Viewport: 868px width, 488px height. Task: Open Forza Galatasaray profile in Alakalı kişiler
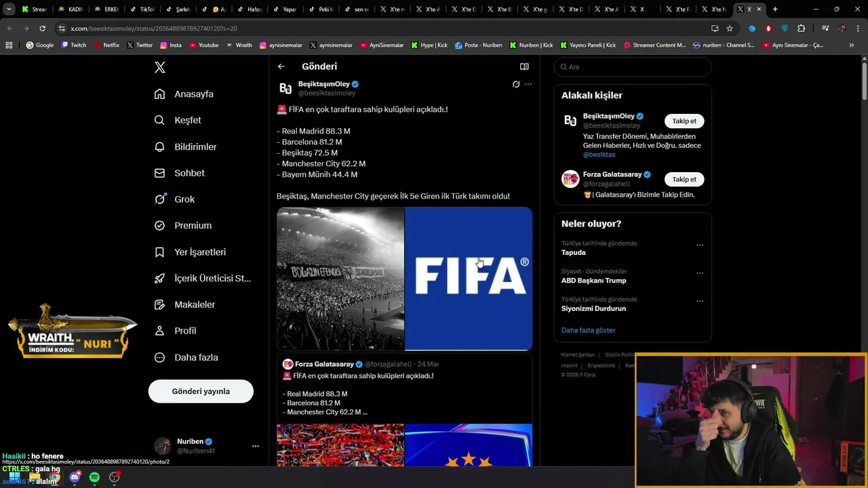click(612, 174)
